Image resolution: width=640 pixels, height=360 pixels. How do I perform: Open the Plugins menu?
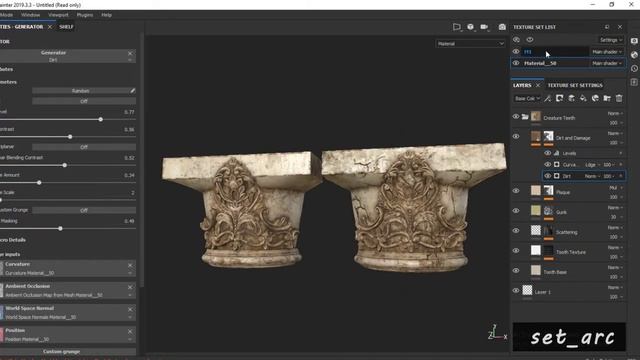85,15
